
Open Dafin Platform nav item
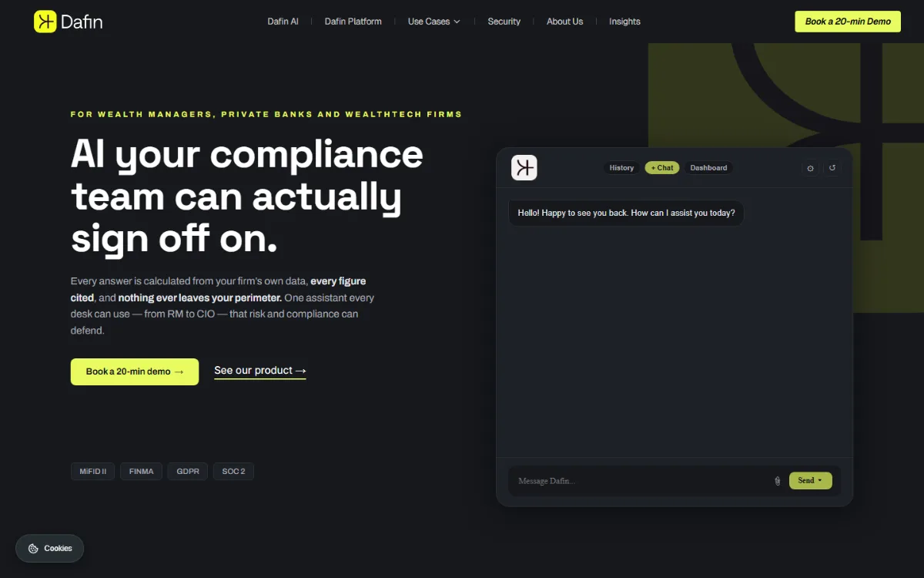click(353, 22)
